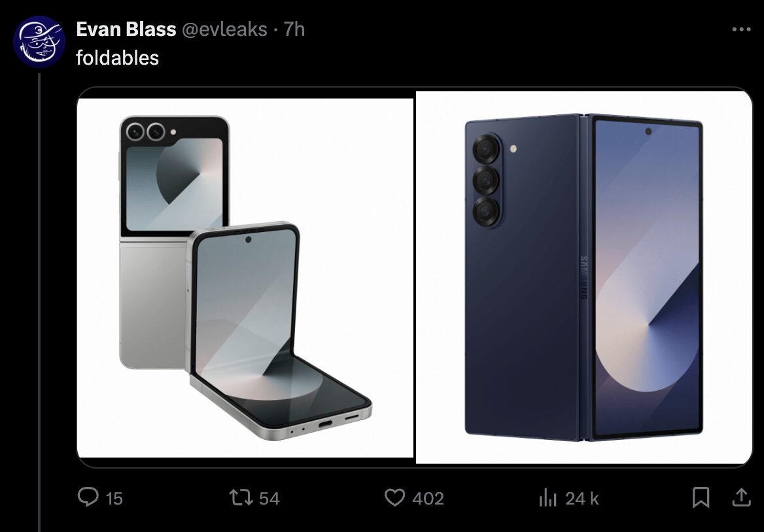Visit the @evleaks handle link

224,29
